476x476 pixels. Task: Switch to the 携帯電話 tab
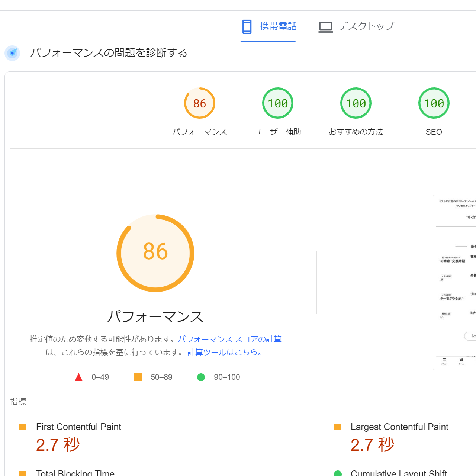pos(268,27)
